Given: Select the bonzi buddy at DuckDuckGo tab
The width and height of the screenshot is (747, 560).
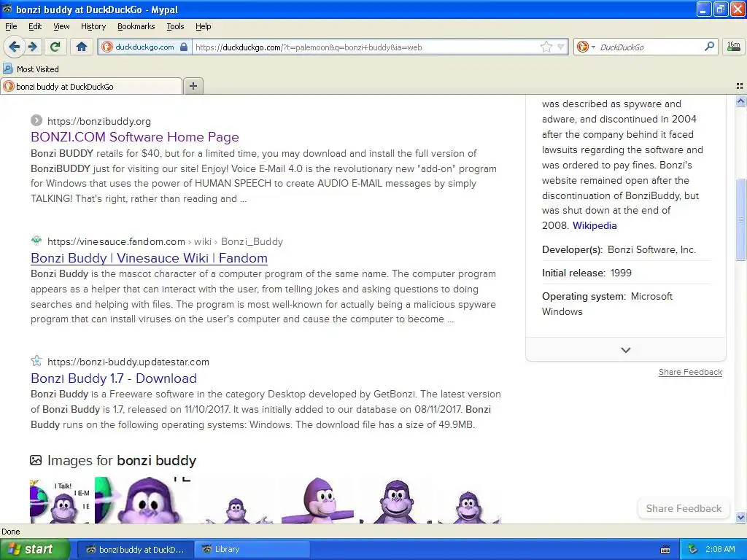Looking at the screenshot, I should tap(91, 87).
